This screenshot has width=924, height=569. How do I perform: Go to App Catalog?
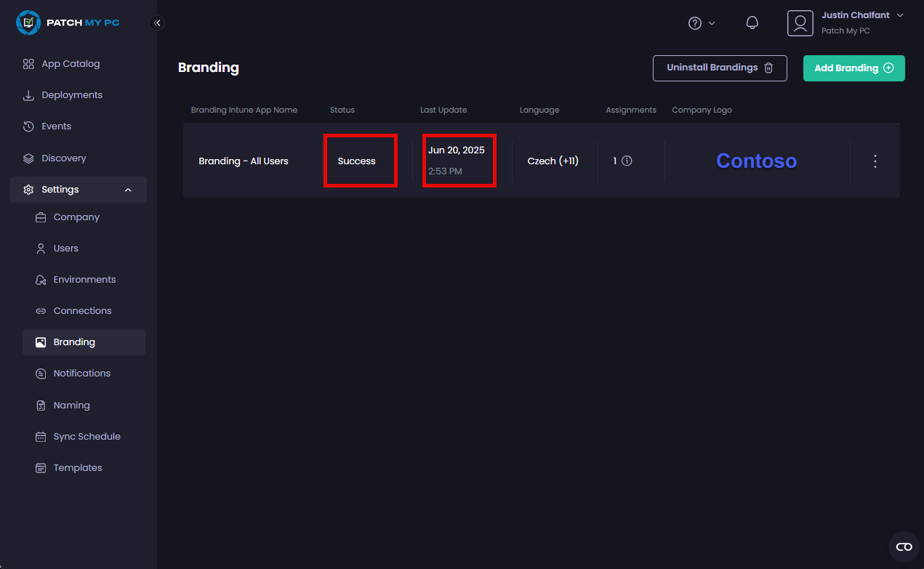[71, 64]
